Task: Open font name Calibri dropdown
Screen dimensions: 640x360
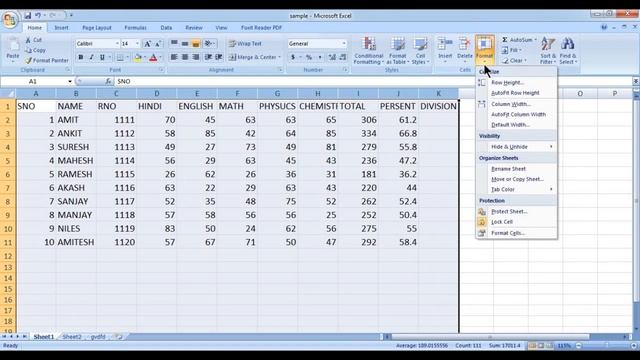Action: point(117,44)
